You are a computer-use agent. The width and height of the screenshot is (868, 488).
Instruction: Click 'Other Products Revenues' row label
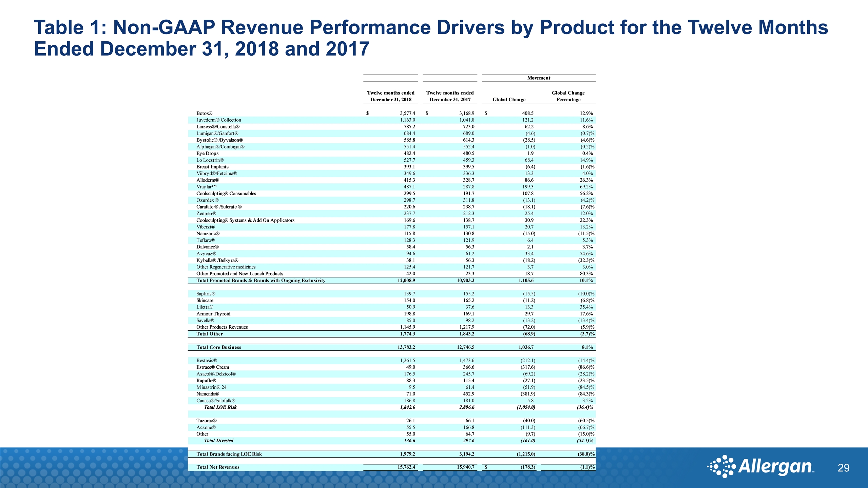point(222,327)
